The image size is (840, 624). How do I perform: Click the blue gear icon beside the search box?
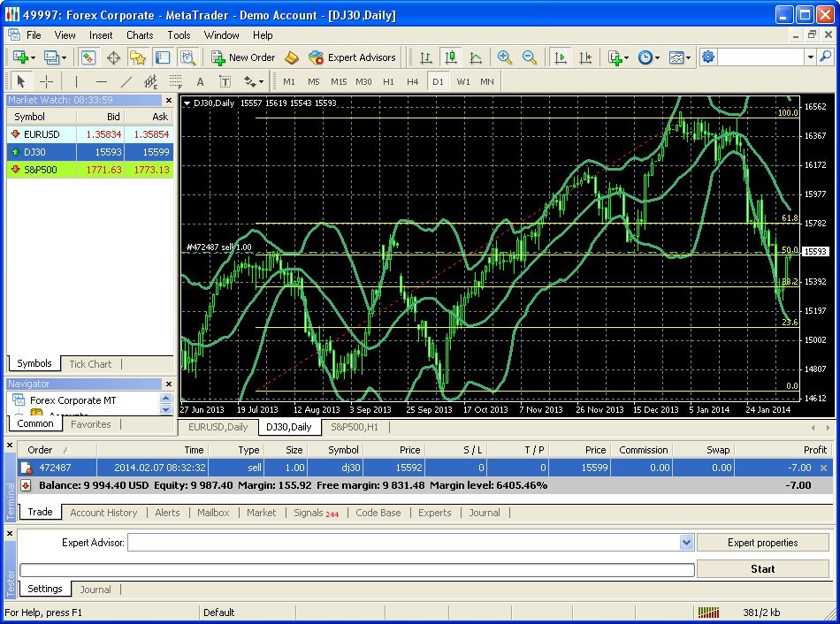[x=708, y=57]
